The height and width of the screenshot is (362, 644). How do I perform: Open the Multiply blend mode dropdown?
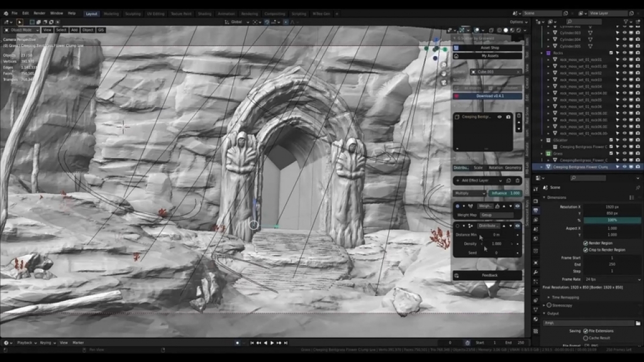coord(470,193)
